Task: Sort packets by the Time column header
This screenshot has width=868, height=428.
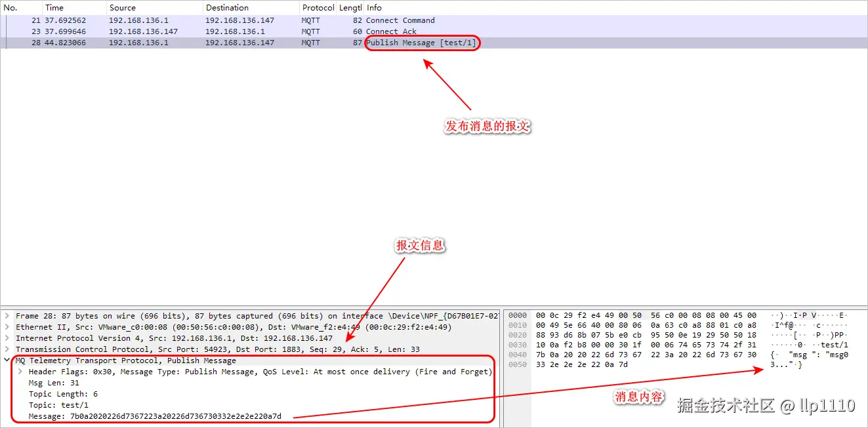Action: pos(74,8)
